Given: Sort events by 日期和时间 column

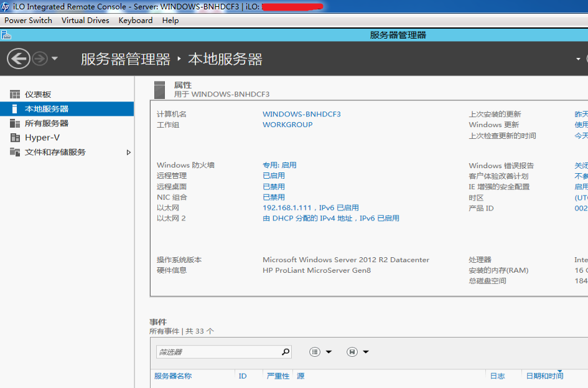Looking at the screenshot, I should (x=544, y=376).
